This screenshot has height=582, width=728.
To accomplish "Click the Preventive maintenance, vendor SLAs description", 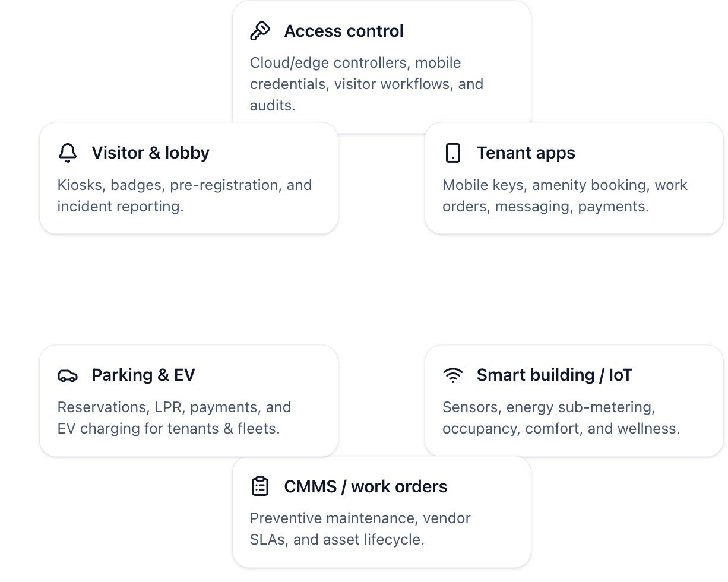I will point(360,529).
